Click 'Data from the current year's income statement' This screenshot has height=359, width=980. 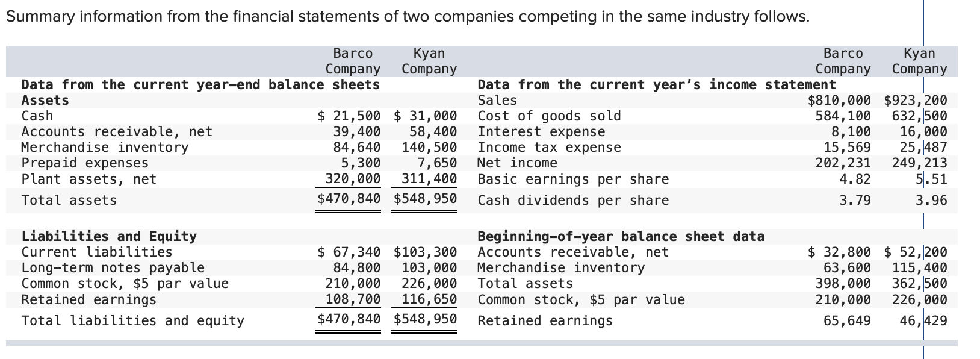tap(657, 84)
